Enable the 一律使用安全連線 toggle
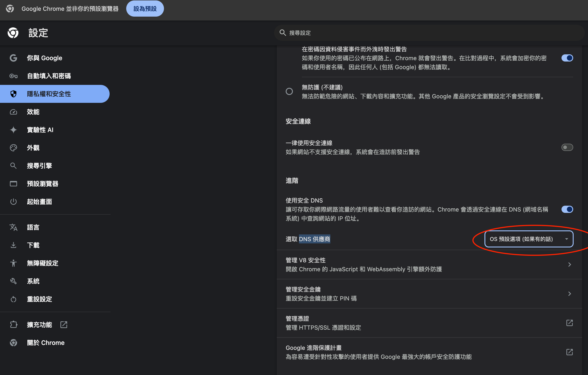588x375 pixels. point(567,147)
